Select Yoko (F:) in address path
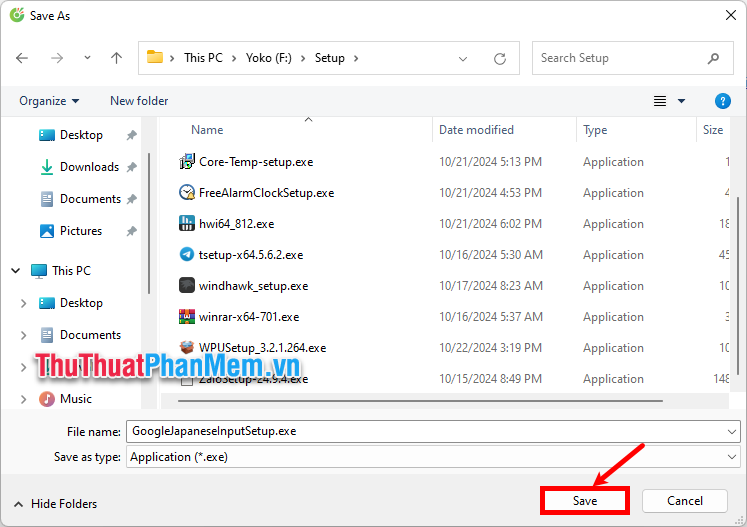747x527 pixels. (269, 58)
